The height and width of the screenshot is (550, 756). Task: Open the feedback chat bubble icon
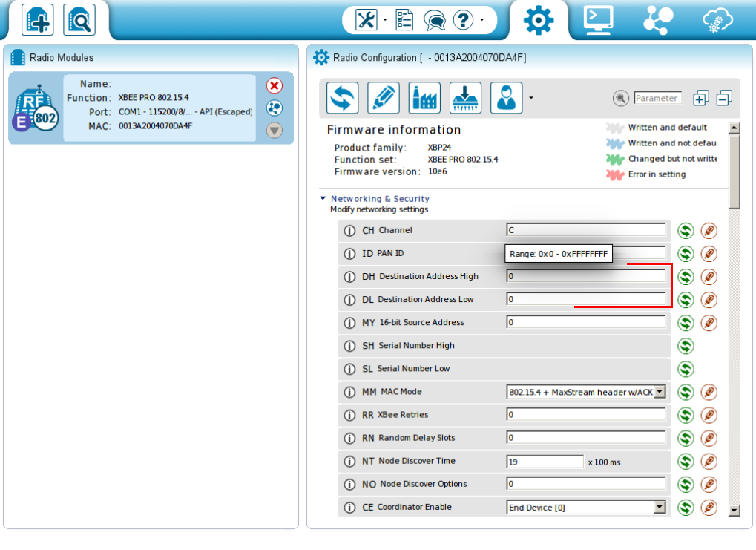[x=434, y=21]
